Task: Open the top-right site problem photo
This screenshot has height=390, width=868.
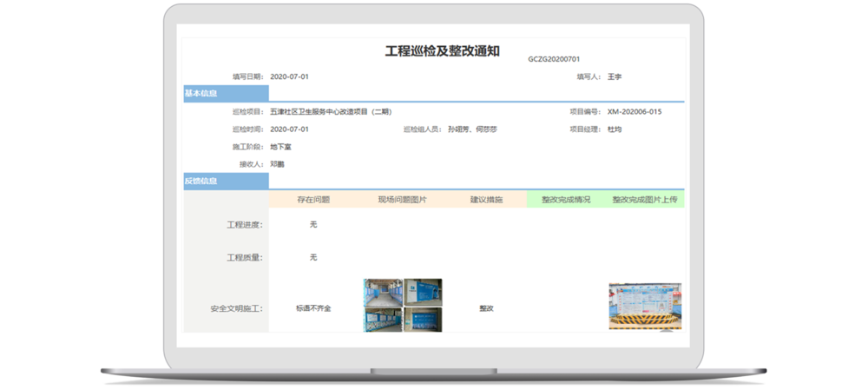Action: coord(423,292)
